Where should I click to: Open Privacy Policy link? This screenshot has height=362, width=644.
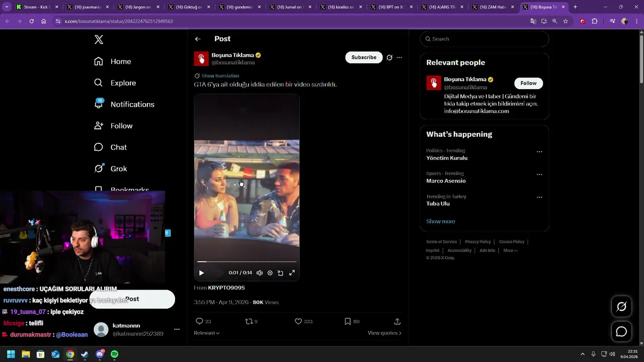[x=478, y=242]
